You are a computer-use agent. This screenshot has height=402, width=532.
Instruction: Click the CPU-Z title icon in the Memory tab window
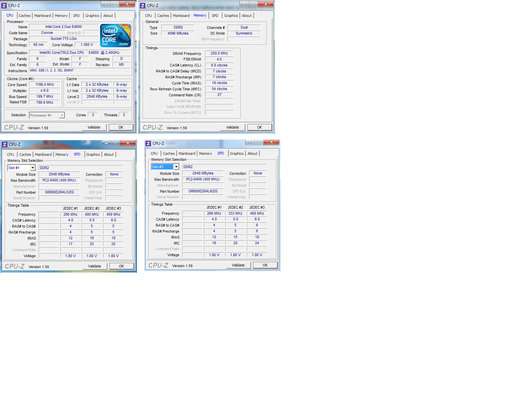point(143,6)
